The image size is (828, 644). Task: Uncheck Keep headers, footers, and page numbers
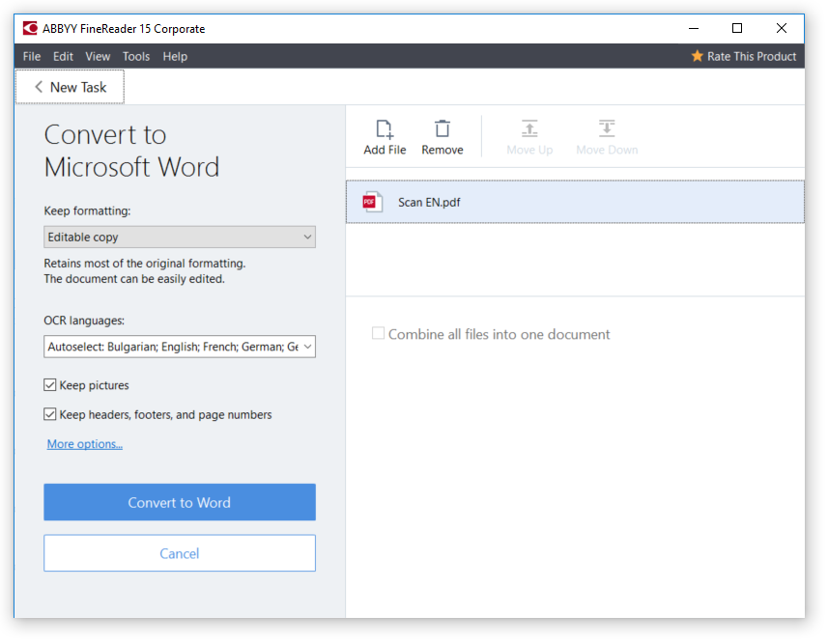(x=50, y=415)
